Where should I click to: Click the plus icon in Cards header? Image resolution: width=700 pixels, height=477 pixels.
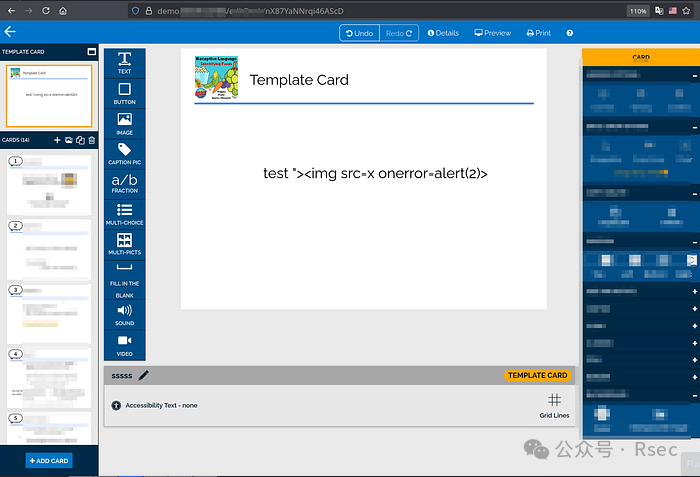(x=57, y=140)
